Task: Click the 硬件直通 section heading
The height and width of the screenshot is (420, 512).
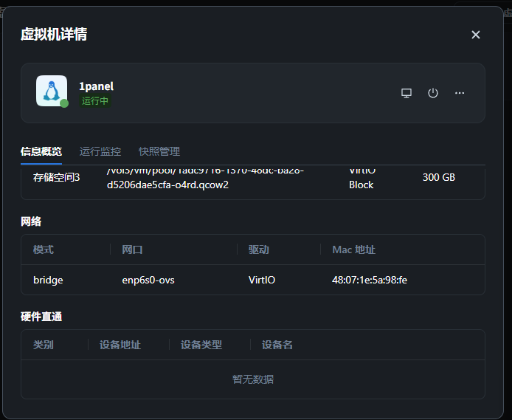Action: tap(41, 317)
